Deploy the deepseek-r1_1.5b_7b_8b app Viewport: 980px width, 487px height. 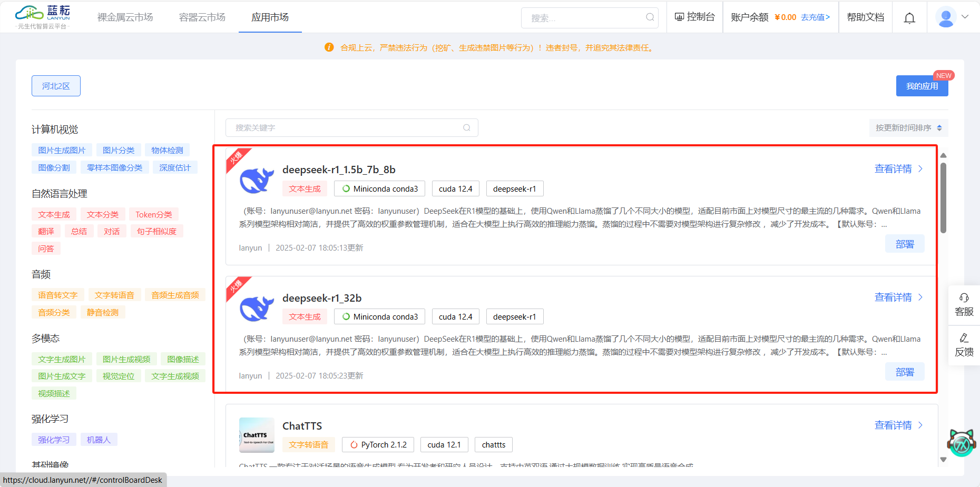click(905, 244)
